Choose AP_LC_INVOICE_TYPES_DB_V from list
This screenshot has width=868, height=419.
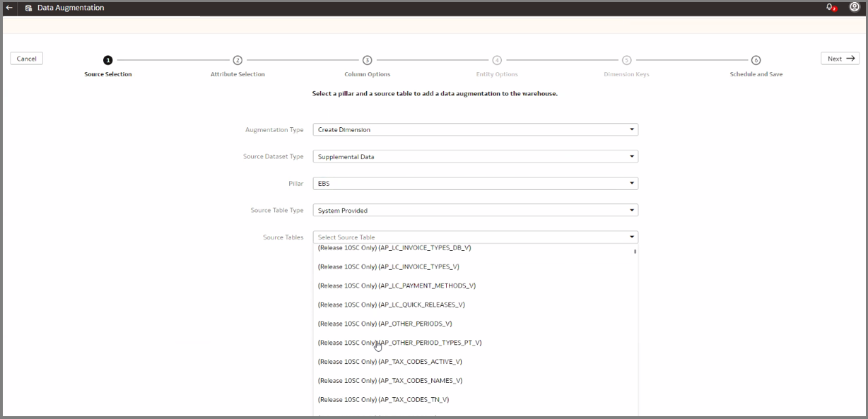[476, 248]
